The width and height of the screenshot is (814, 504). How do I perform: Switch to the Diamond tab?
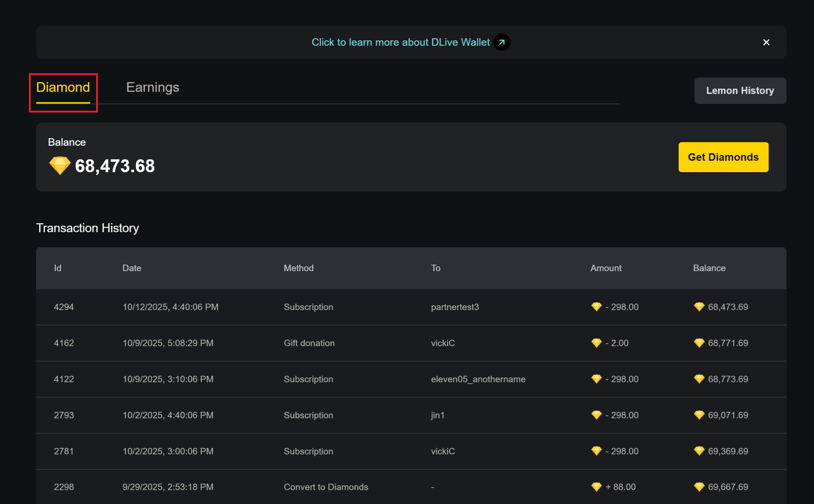63,88
